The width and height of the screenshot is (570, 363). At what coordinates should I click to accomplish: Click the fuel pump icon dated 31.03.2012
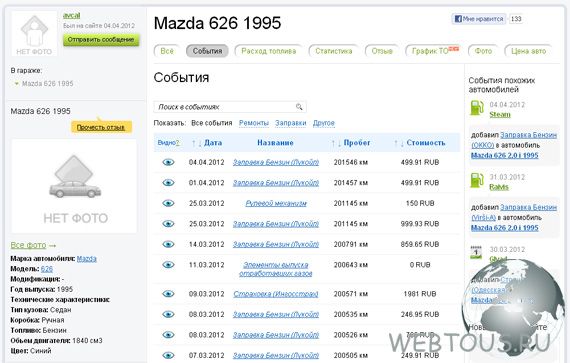477,180
